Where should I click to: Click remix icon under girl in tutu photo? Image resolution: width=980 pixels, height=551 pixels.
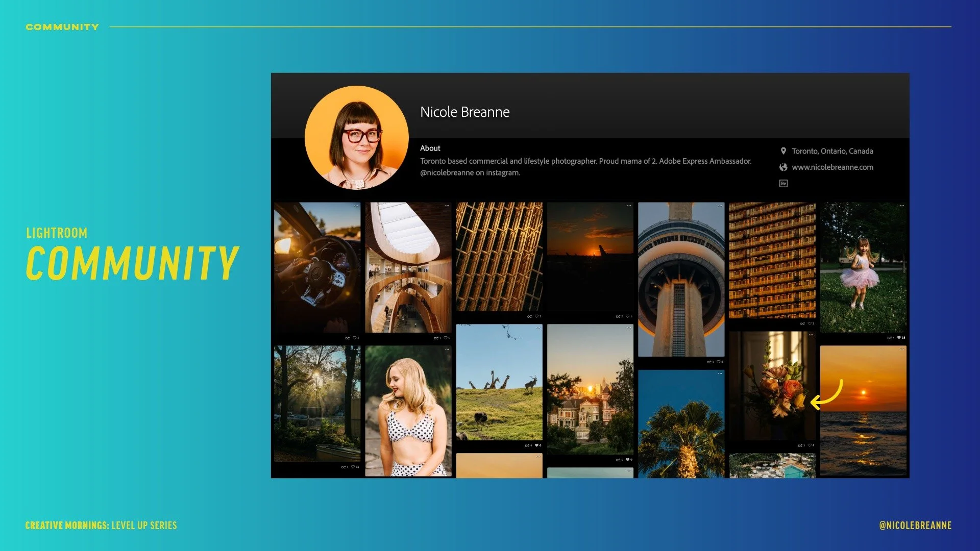(891, 338)
